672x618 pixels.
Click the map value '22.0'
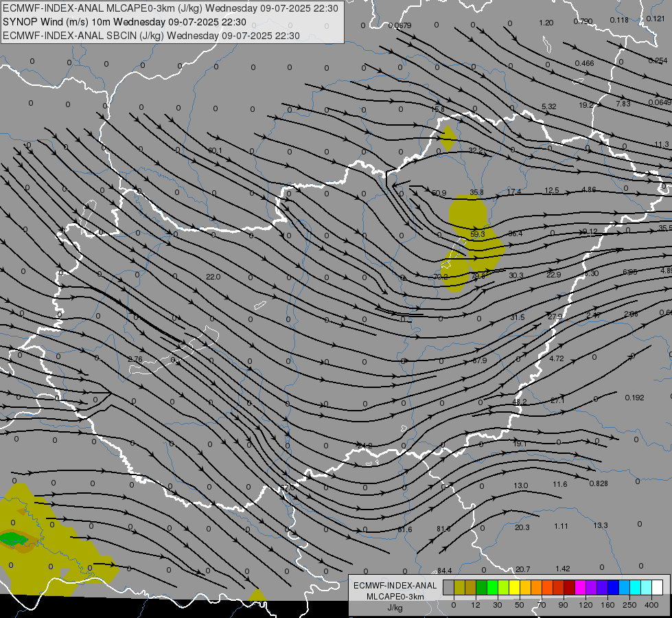pyautogui.click(x=213, y=277)
